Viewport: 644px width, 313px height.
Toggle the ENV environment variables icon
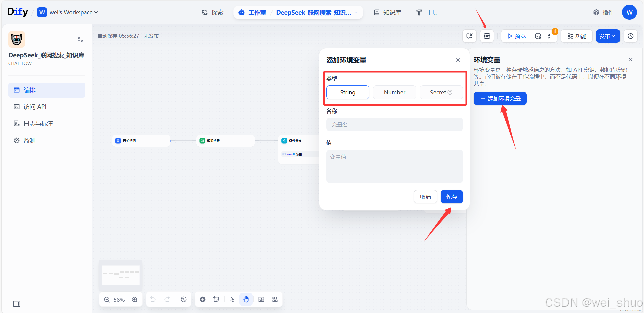487,36
